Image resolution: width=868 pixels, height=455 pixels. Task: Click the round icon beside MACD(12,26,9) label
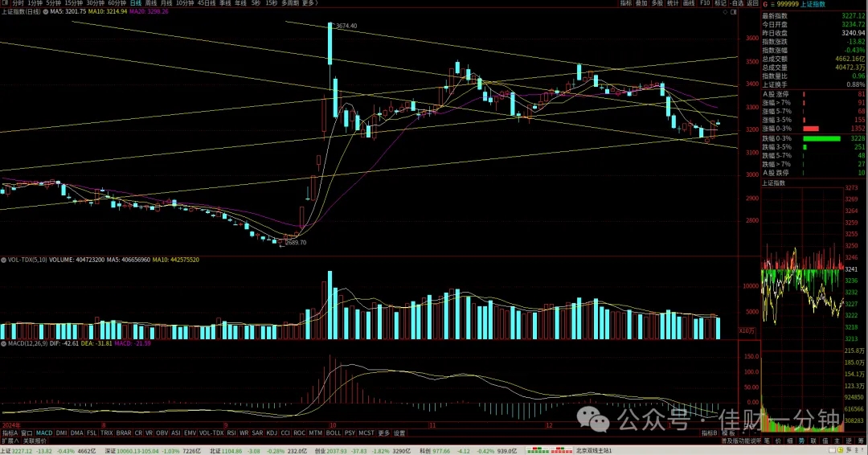(x=3, y=343)
